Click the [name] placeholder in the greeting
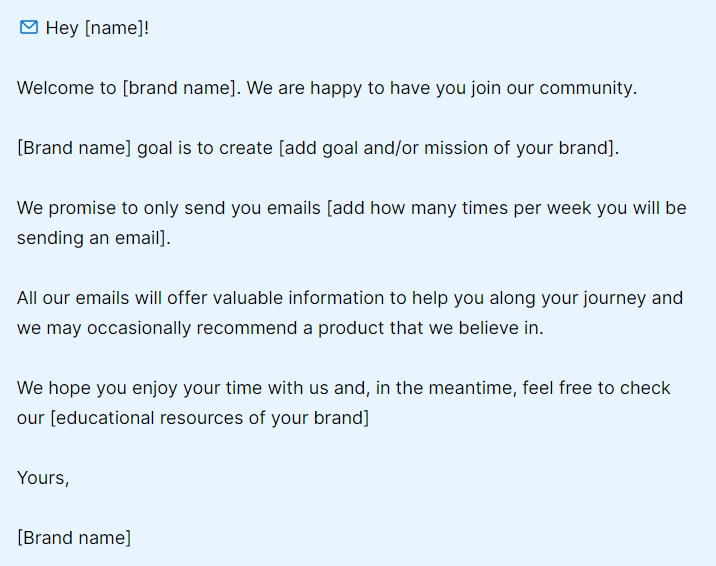Image resolution: width=716 pixels, height=566 pixels. click(x=113, y=28)
